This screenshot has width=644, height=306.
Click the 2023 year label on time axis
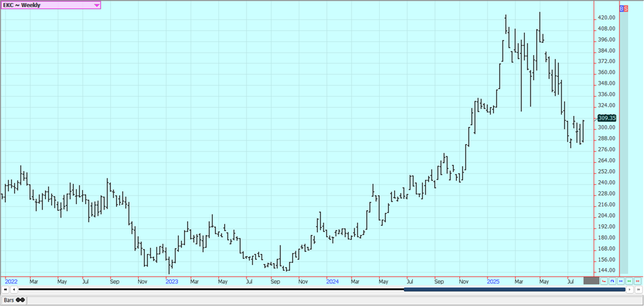(172, 281)
